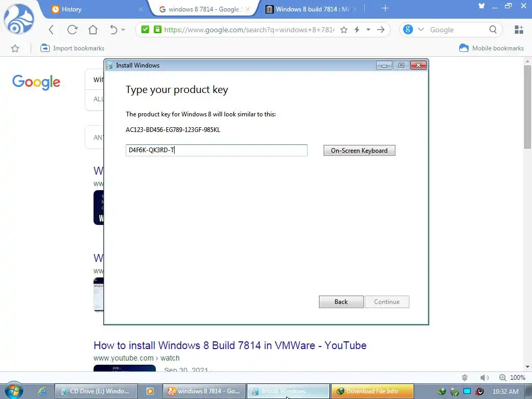The width and height of the screenshot is (532, 399).
Task: Click the magnifier search icon
Action: pos(493,30)
